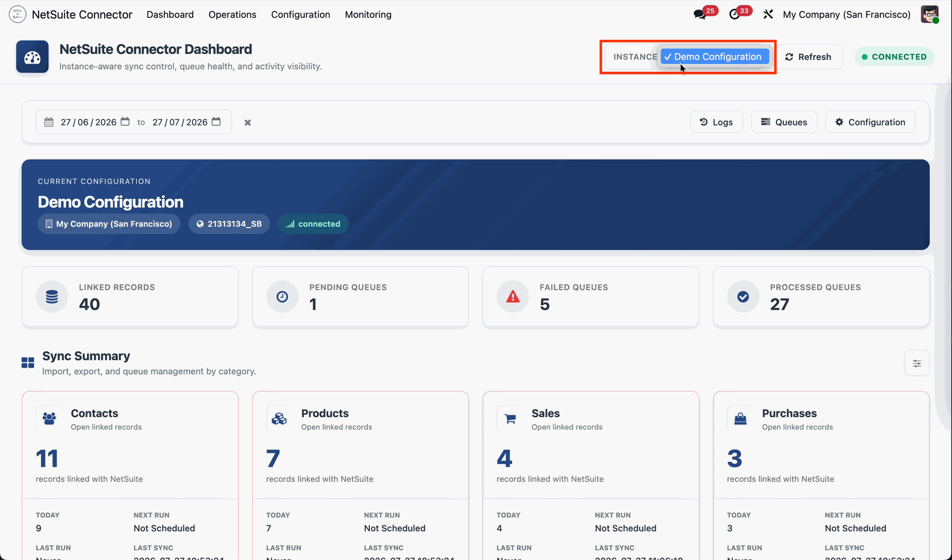952x560 pixels.
Task: Open the start date calendar picker icon
Action: click(x=125, y=122)
